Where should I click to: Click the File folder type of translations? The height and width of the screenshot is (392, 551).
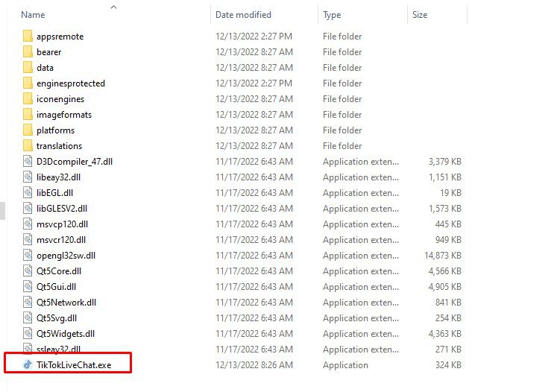[x=342, y=146]
